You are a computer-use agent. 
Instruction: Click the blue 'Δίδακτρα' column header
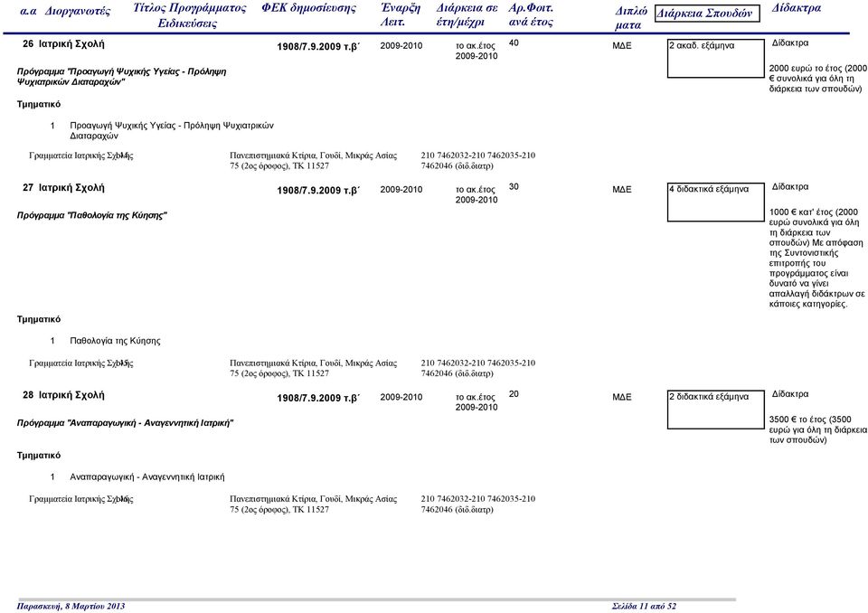(x=796, y=8)
